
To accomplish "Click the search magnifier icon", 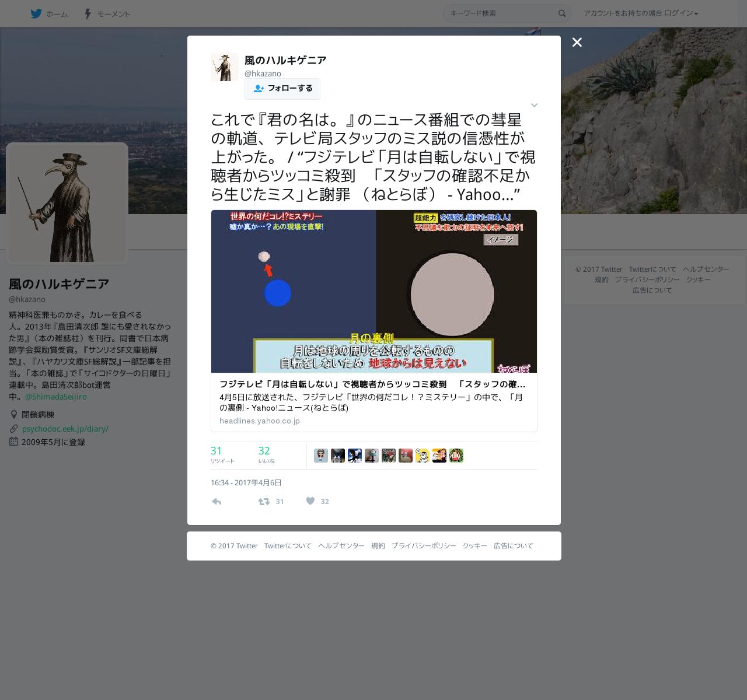I will click(562, 13).
